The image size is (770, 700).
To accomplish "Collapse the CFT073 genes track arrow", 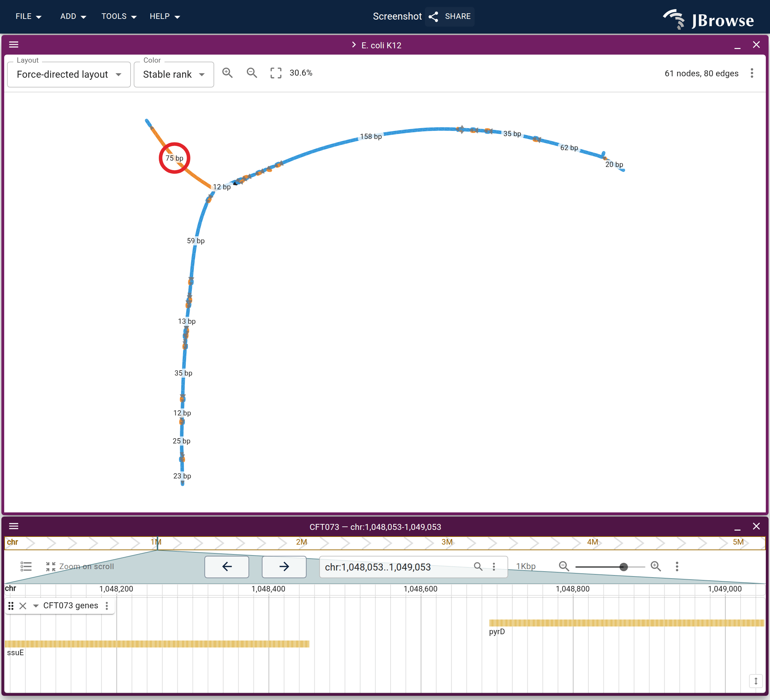I will tap(35, 605).
